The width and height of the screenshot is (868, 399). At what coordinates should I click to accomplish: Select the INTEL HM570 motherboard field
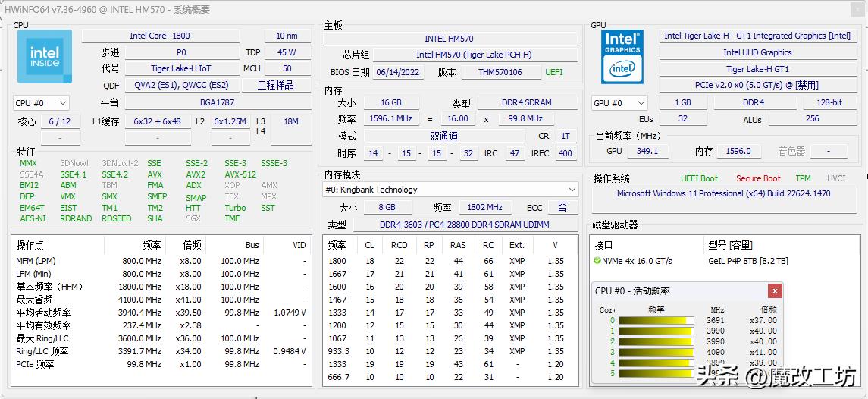pos(449,39)
